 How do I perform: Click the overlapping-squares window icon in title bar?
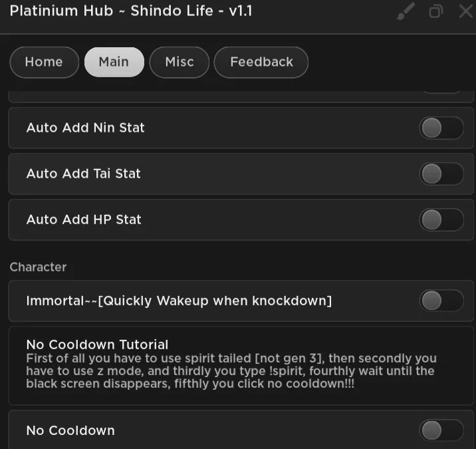435,11
